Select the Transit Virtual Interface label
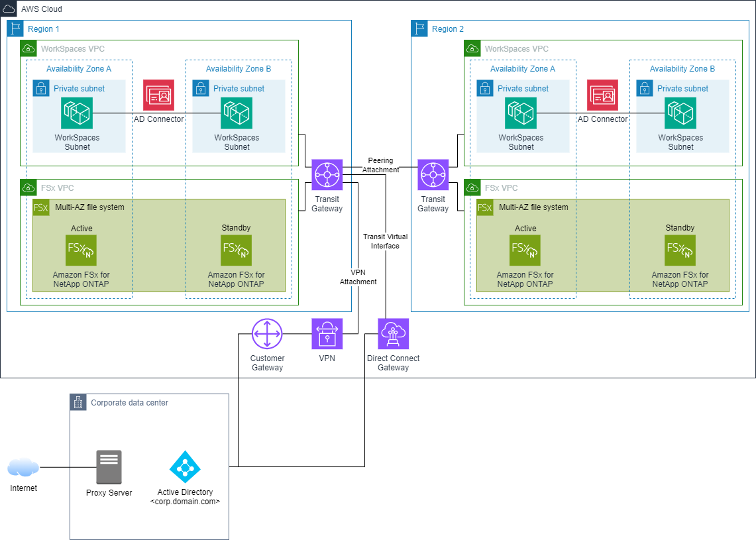 click(x=385, y=241)
